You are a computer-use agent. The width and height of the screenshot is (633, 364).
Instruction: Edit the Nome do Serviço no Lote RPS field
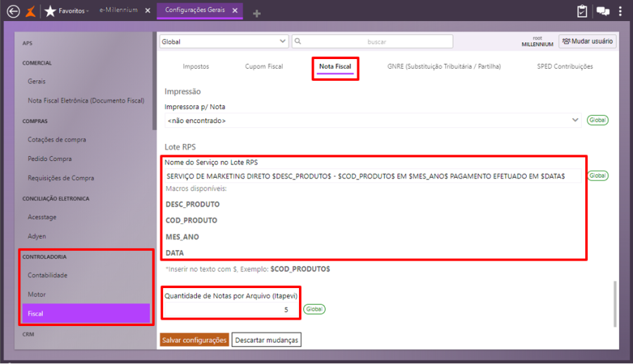pyautogui.click(x=373, y=176)
